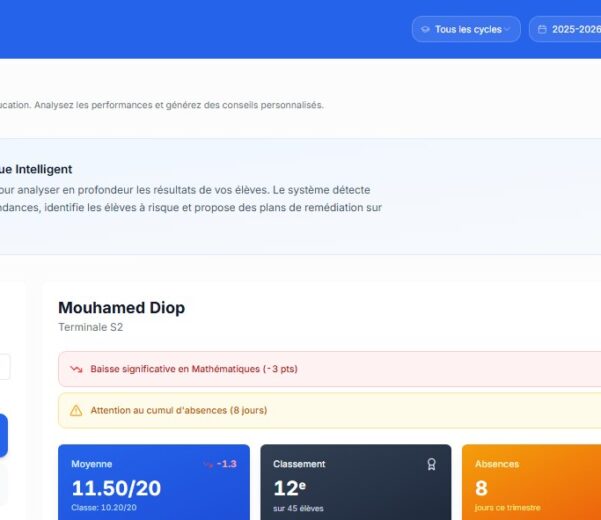Click the Terminale S2 class label
The width and height of the screenshot is (601, 520).
point(90,327)
